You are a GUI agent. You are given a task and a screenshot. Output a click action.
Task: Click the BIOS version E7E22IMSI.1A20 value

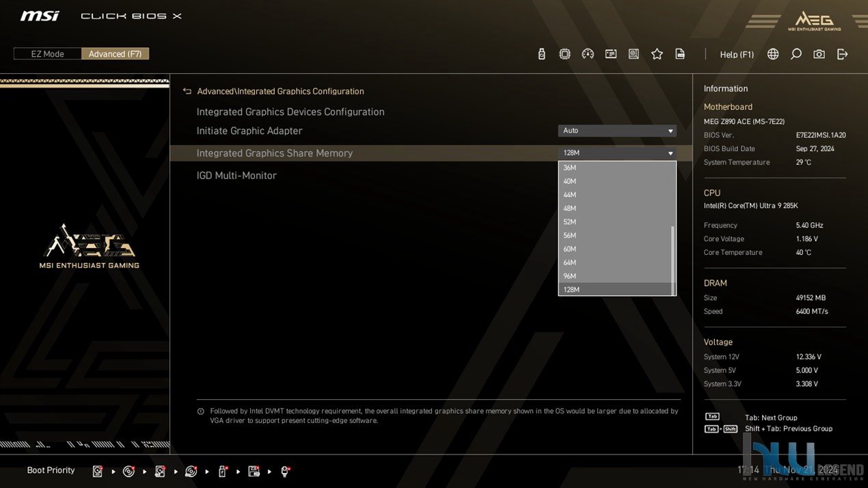(821, 135)
